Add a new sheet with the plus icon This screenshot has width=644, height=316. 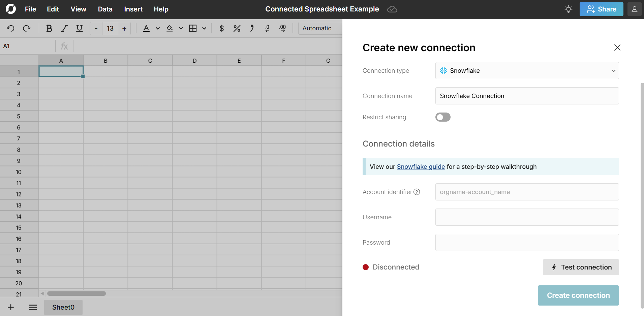(10, 307)
